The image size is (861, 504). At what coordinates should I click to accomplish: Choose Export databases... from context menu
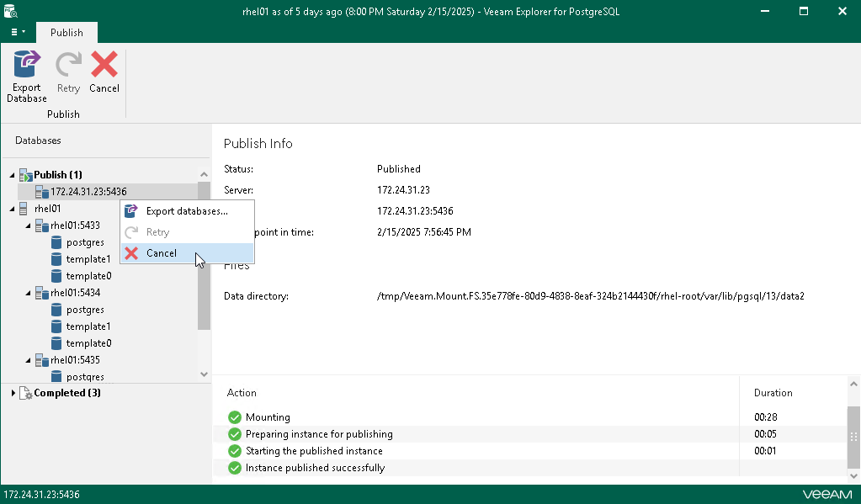186,211
